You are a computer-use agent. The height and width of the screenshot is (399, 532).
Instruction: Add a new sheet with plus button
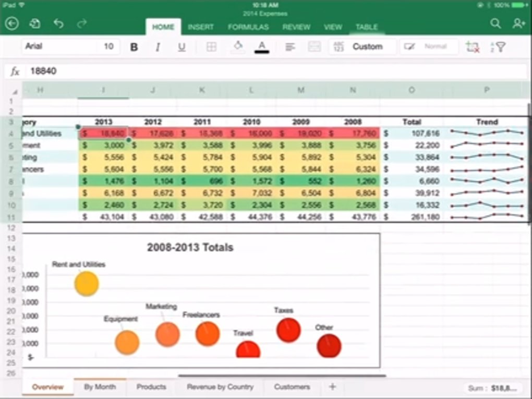pyautogui.click(x=332, y=387)
